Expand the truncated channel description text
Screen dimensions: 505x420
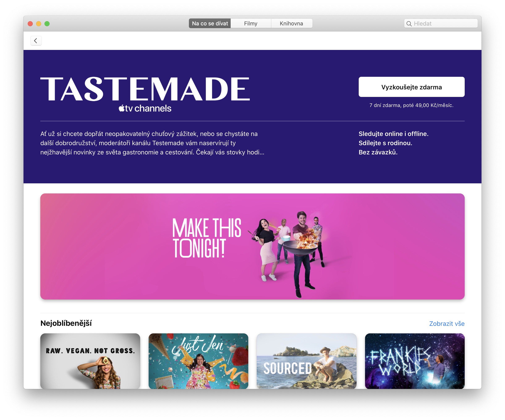click(152, 143)
